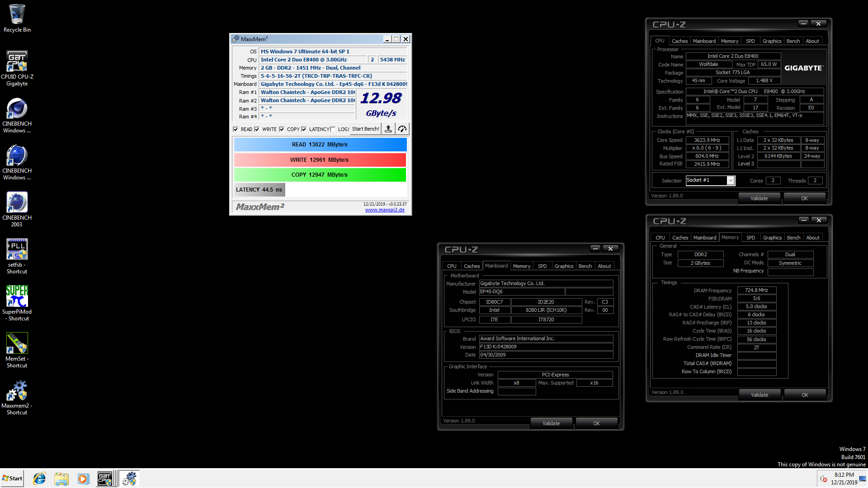The image size is (868, 488).
Task: Click the muted volume tray icon
Action: (824, 479)
